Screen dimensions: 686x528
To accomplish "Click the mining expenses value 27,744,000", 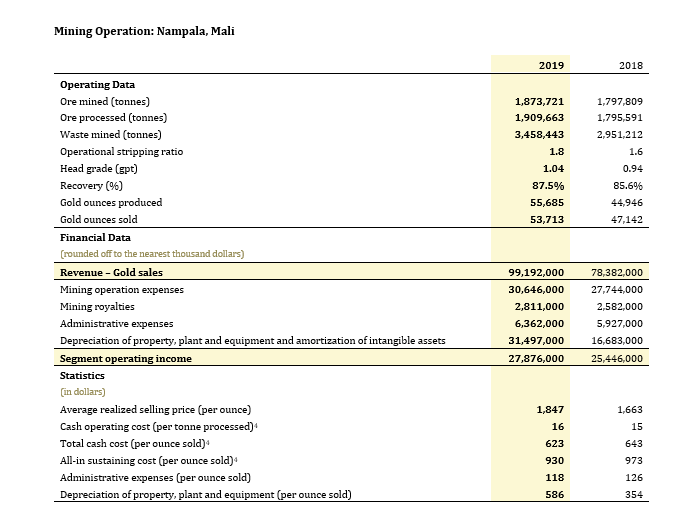I will [x=617, y=290].
